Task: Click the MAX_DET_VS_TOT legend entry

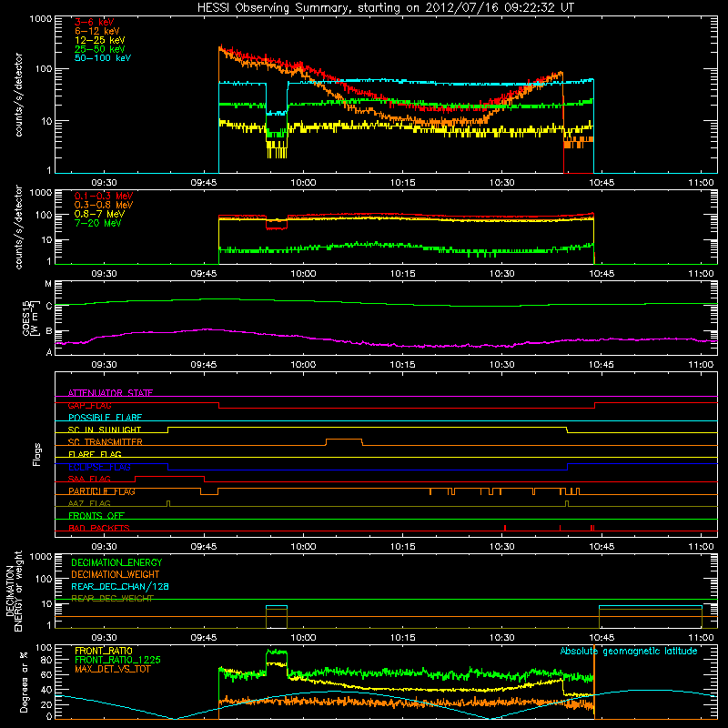Action: point(112,669)
